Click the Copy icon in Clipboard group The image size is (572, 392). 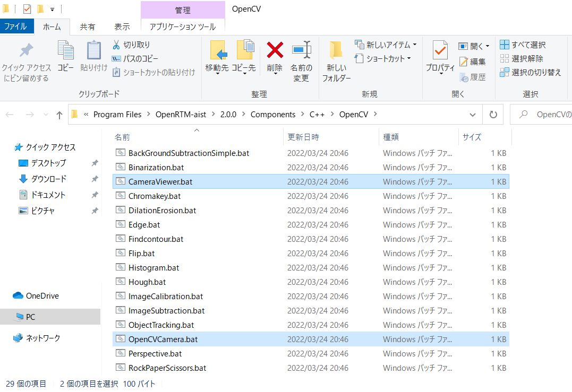[66, 56]
